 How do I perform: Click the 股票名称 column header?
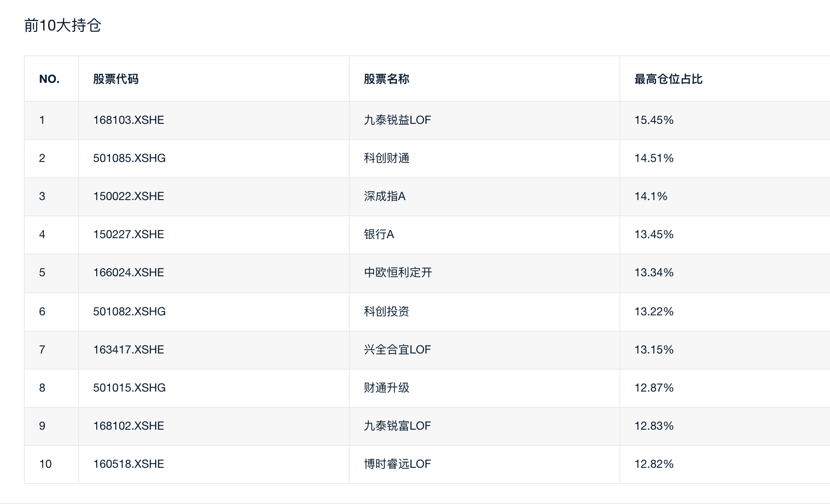pos(386,79)
